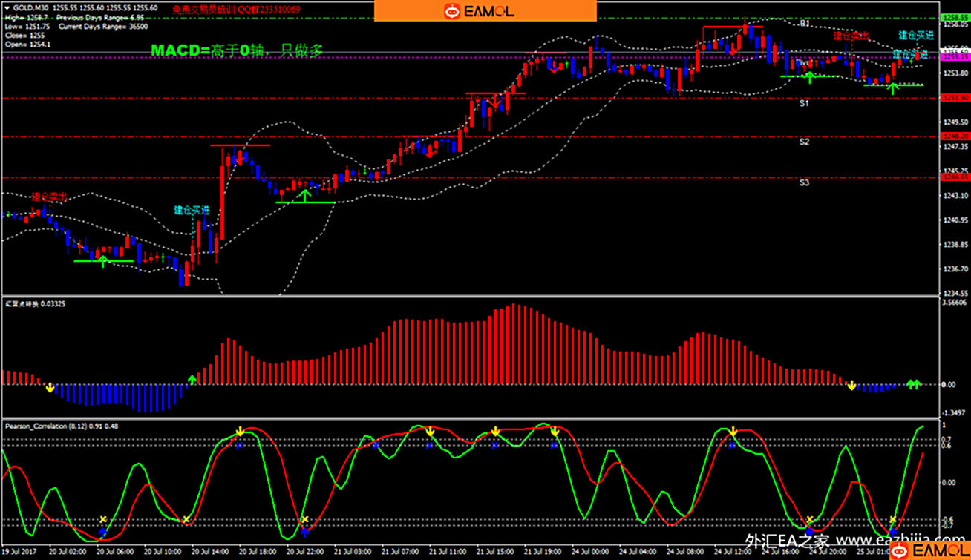Click the single green up arrow on the MACD histogram
The width and height of the screenshot is (971, 560).
192,380
